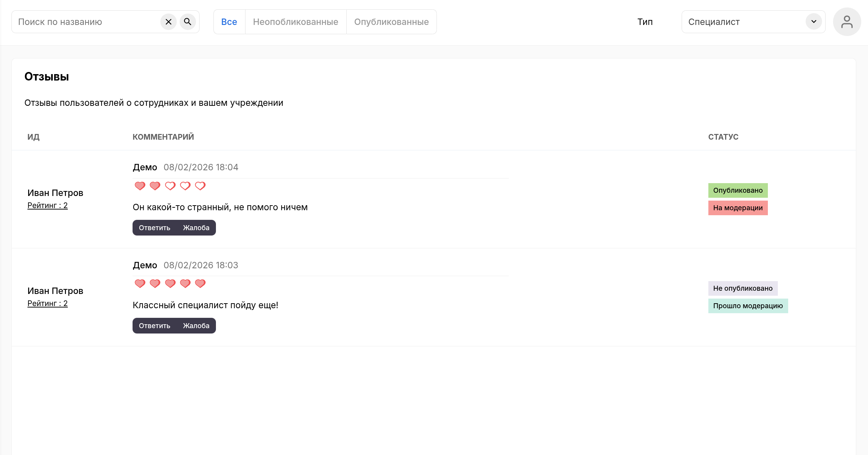Open the user profile avatar icon

pos(847,22)
